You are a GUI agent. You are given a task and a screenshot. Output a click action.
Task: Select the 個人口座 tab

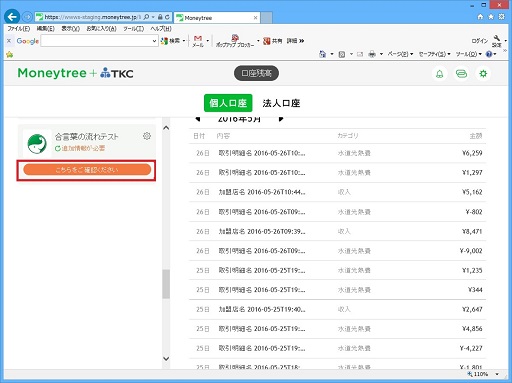point(228,103)
